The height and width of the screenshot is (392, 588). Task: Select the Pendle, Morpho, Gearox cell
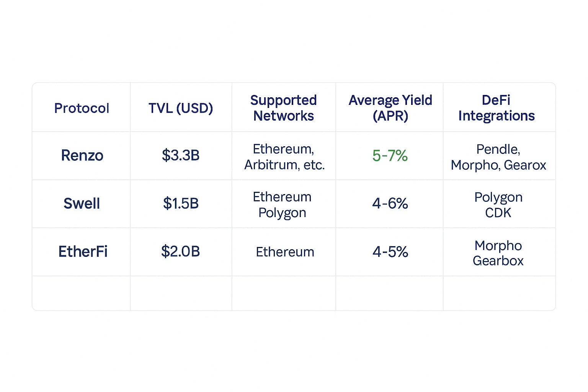tap(498, 157)
